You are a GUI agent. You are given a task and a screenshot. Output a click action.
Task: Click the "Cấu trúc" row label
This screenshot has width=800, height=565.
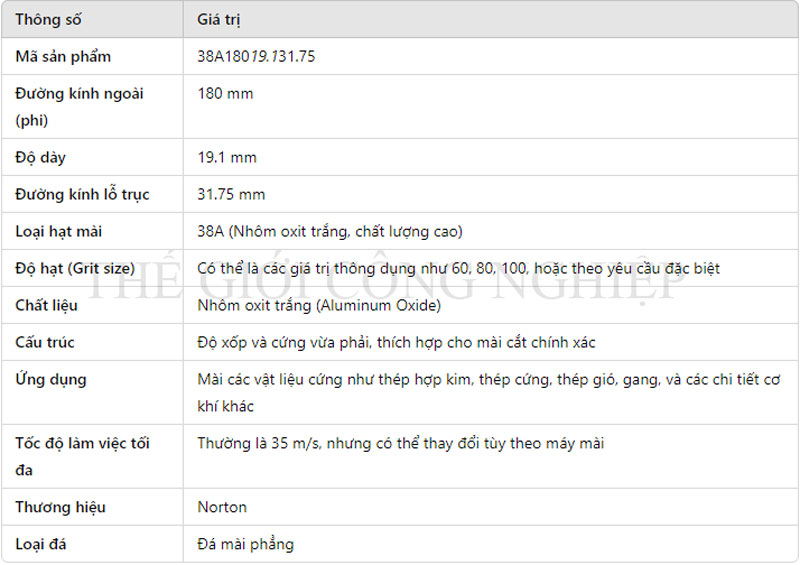[x=45, y=343]
